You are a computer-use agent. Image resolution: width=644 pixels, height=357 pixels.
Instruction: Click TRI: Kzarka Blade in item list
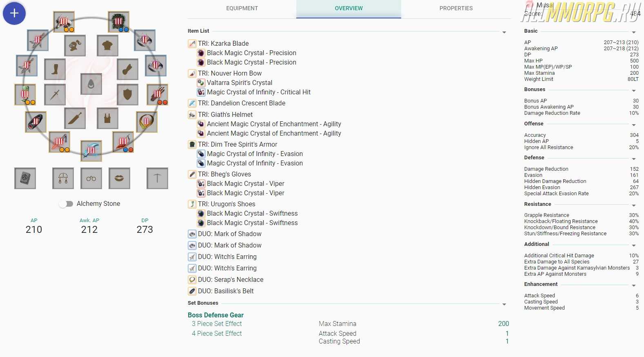click(x=223, y=43)
